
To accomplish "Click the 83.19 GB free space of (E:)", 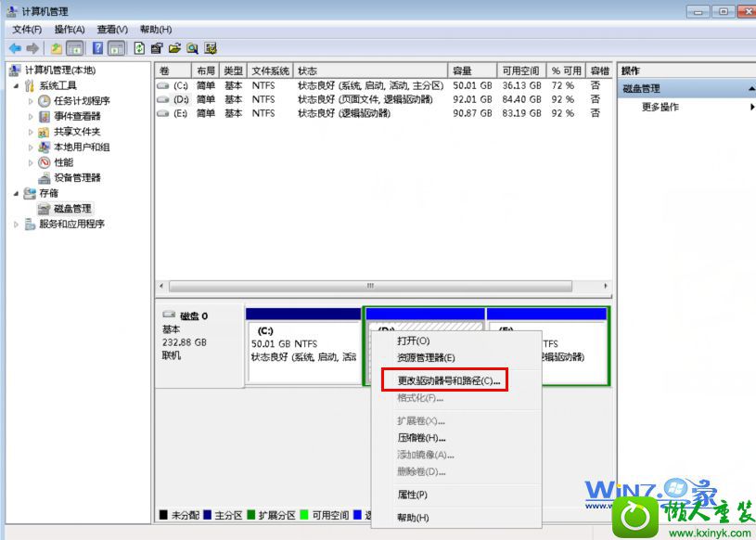I will tap(521, 113).
